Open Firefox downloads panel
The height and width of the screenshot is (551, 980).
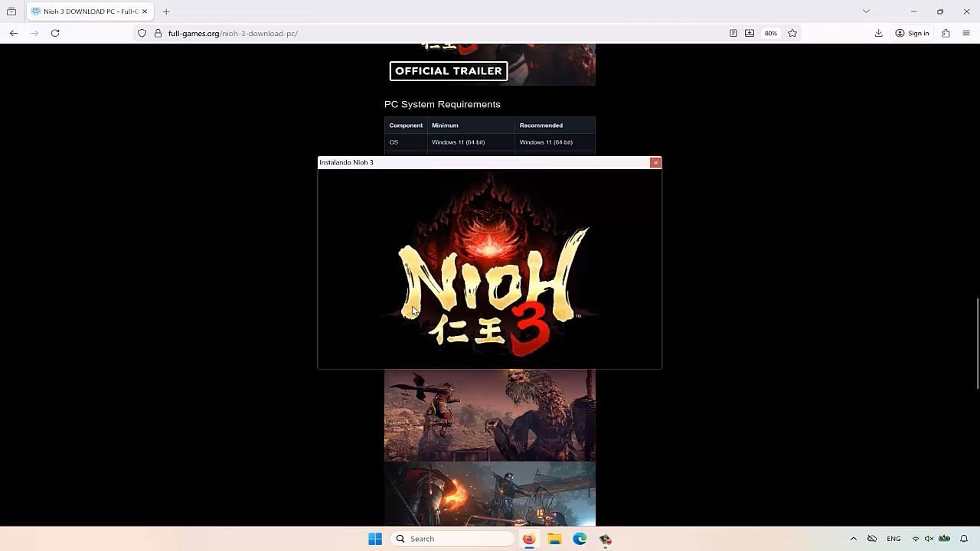[x=878, y=33]
